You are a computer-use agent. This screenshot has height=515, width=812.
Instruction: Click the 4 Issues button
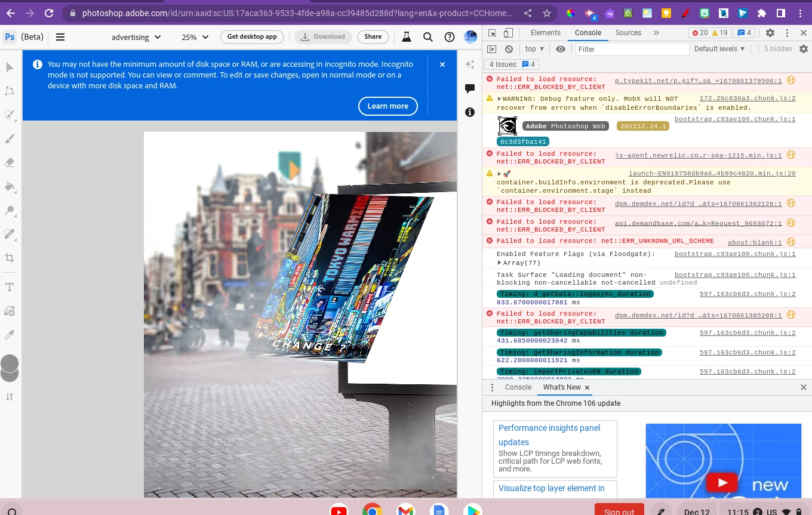tap(512, 64)
